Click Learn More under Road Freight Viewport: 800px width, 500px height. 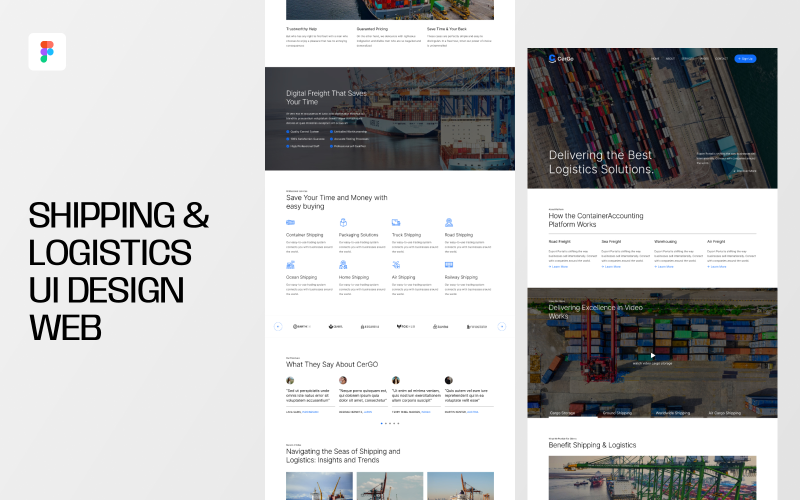coord(558,267)
